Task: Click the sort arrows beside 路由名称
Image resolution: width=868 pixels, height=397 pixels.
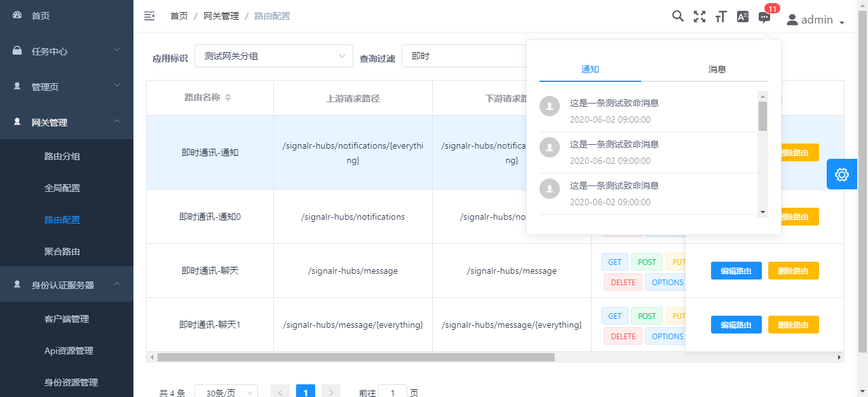Action: 228,98
